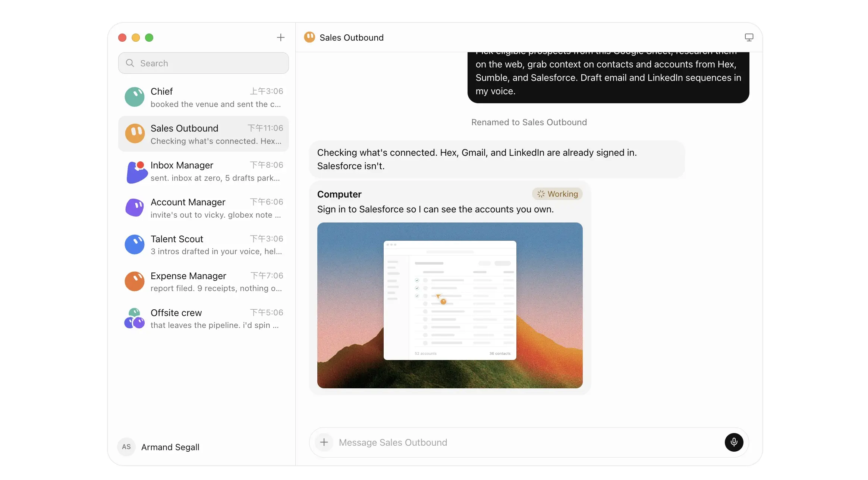Open the Offsite crew conversation
868x480 pixels.
(203, 318)
